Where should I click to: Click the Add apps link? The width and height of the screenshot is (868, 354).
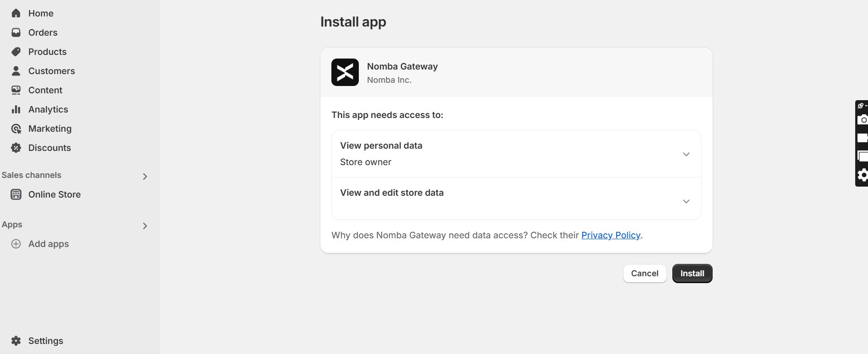pos(48,244)
